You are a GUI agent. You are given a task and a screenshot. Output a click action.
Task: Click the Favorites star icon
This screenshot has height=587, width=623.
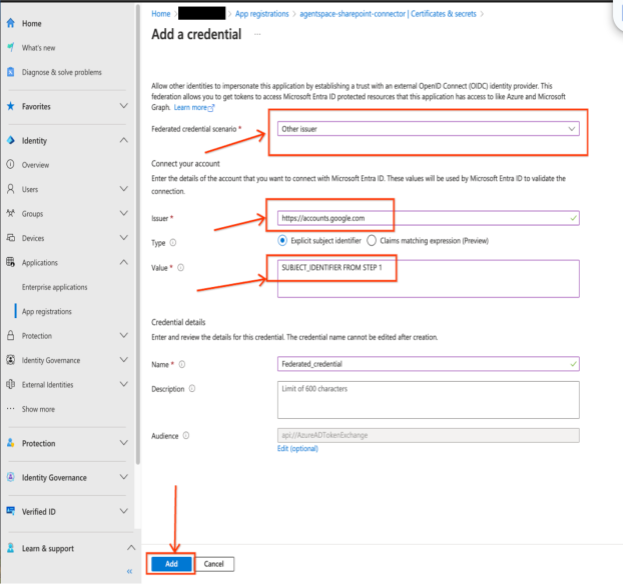point(10,106)
